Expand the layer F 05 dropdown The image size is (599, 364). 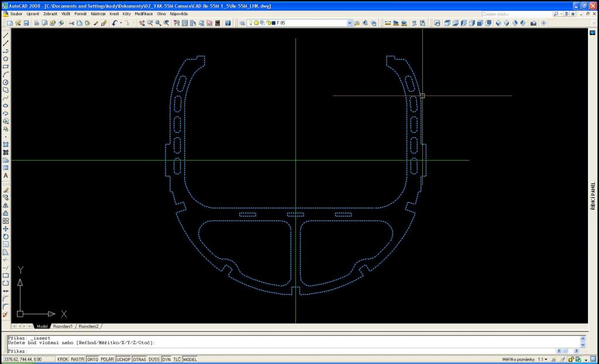point(350,23)
